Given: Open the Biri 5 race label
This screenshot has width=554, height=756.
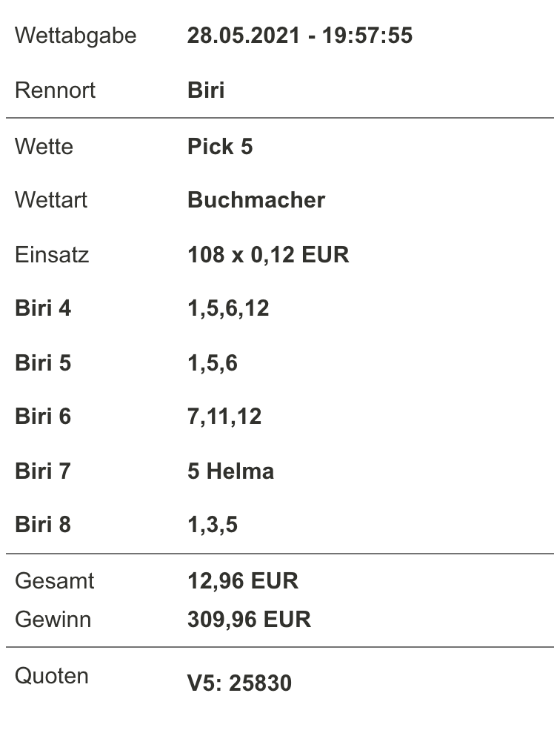Looking at the screenshot, I should point(43,362).
